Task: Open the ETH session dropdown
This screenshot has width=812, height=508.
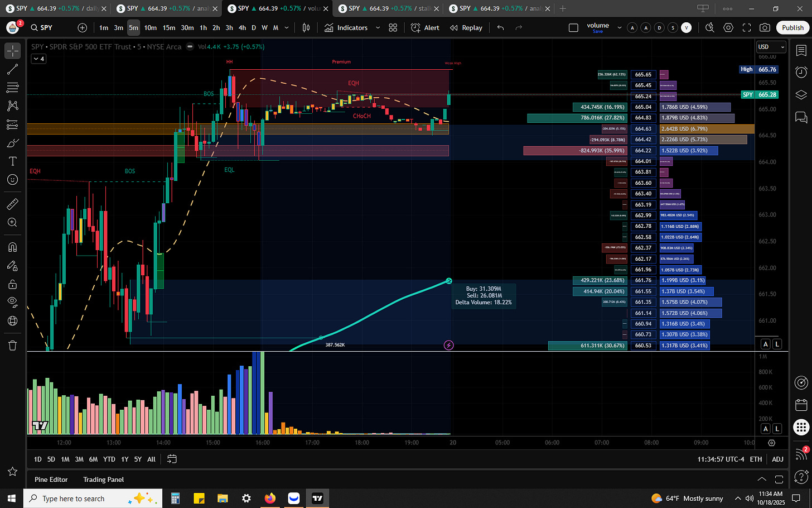Action: click(x=756, y=459)
